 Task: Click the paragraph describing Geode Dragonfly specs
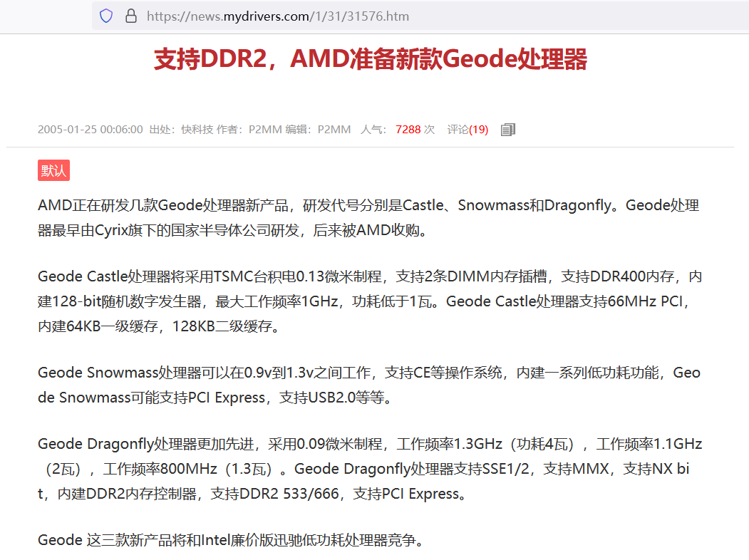[368, 468]
